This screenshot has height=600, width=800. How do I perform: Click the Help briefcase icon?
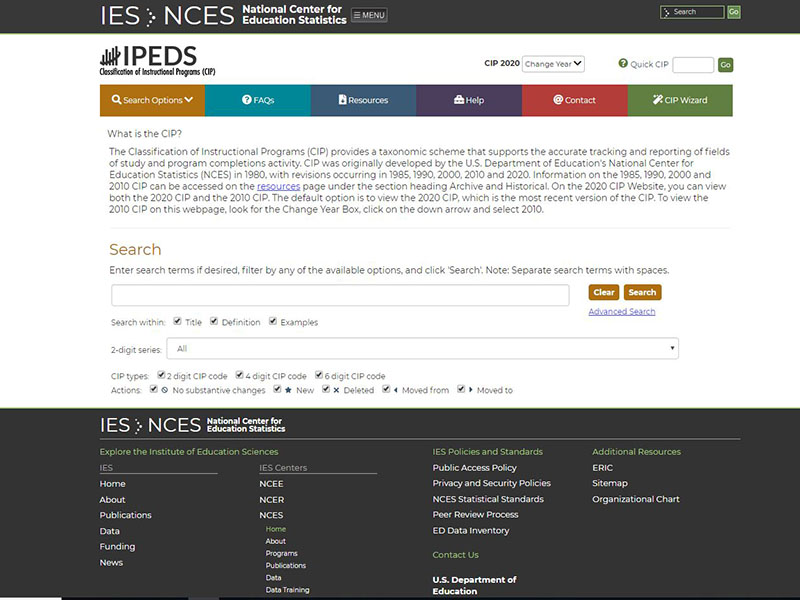pos(459,99)
